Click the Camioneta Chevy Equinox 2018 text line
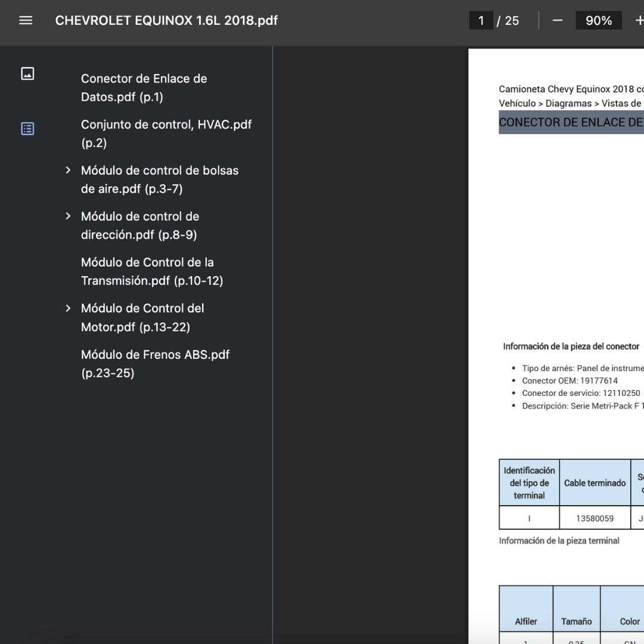The image size is (644, 644). 571,89
